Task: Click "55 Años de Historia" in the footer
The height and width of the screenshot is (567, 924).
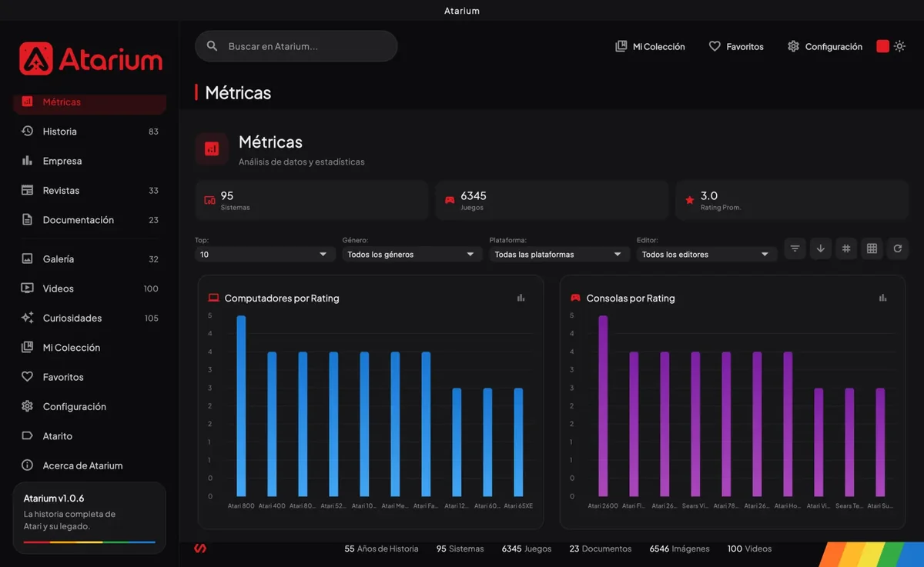Action: pos(381,549)
